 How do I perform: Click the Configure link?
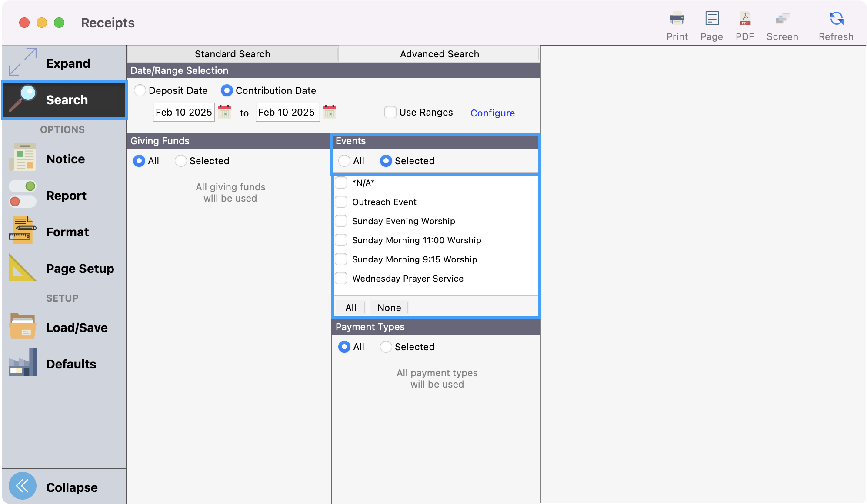coord(492,113)
